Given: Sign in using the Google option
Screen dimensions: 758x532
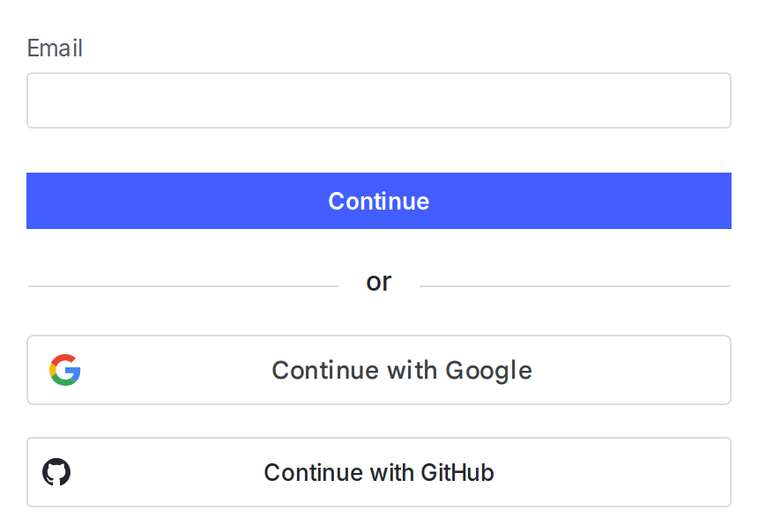Looking at the screenshot, I should (379, 370).
